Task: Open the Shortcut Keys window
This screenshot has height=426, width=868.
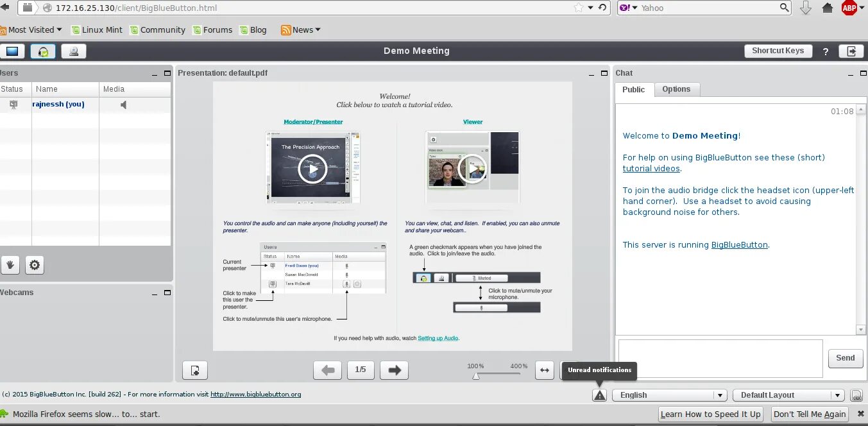Action: coord(778,51)
